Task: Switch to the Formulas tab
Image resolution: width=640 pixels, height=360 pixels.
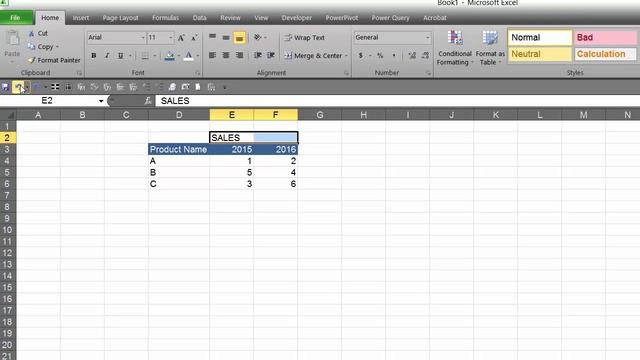Action: pyautogui.click(x=166, y=18)
